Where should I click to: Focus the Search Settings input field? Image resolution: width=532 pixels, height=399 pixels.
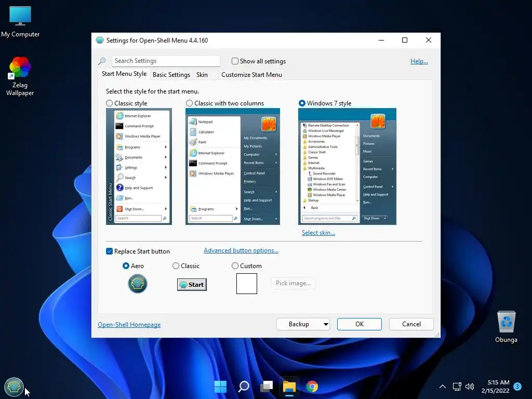pos(166,61)
